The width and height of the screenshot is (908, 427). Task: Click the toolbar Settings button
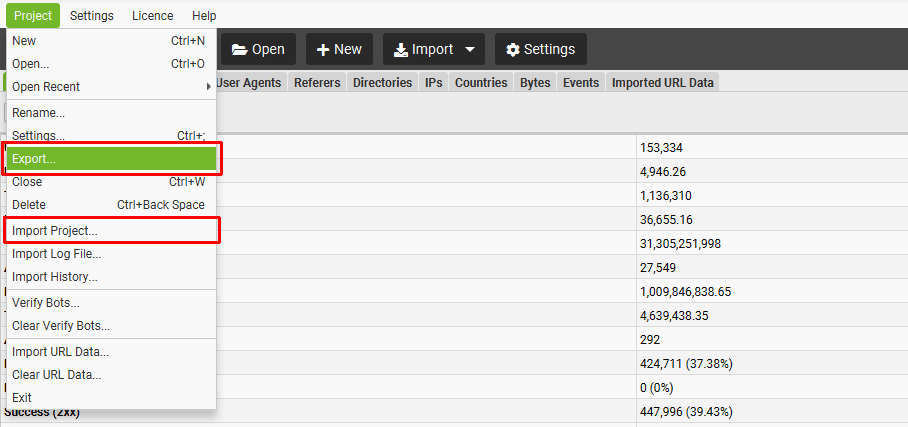pos(541,49)
